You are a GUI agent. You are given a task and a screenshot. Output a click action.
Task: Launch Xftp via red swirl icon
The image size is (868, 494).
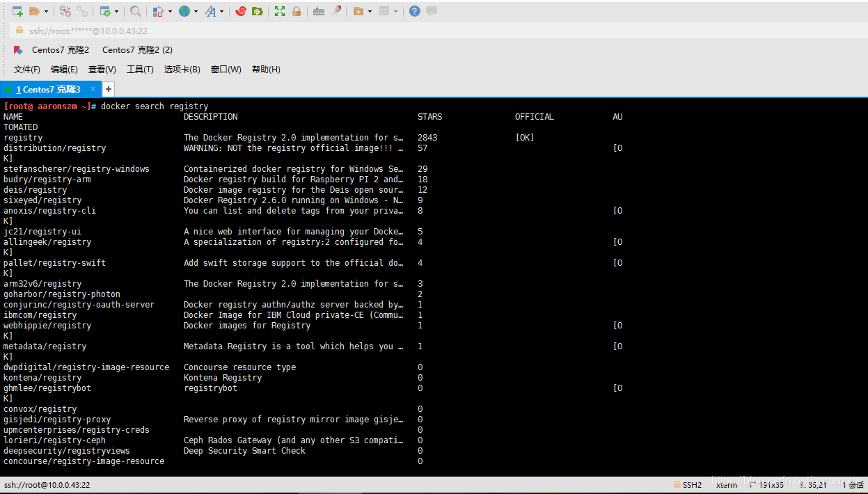coord(241,11)
